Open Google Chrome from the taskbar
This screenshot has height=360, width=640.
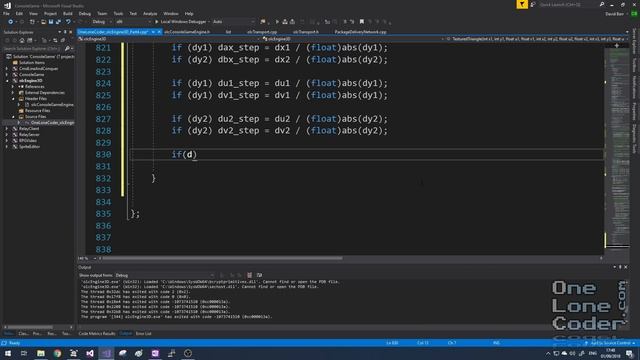(x=57, y=353)
